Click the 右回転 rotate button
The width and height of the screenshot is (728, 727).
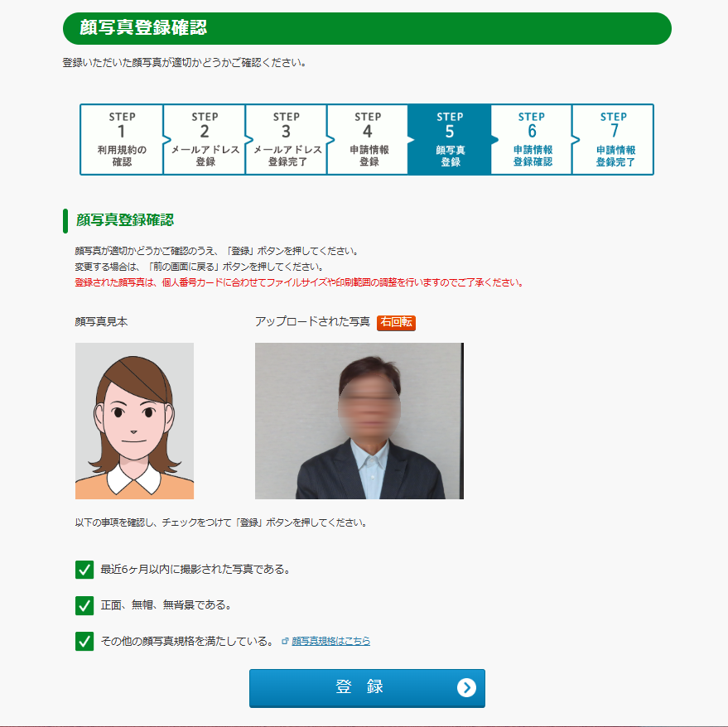396,322
